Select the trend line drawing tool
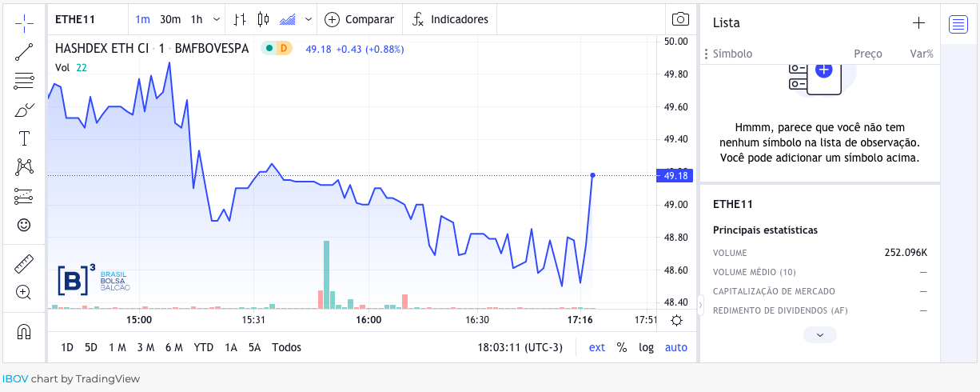This screenshot has height=392, width=980. 24,52
